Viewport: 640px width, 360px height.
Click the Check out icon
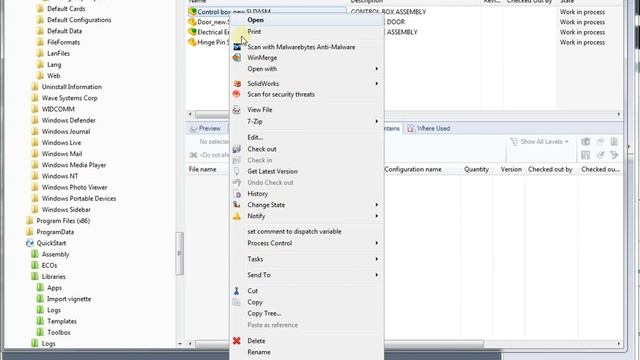click(x=237, y=149)
